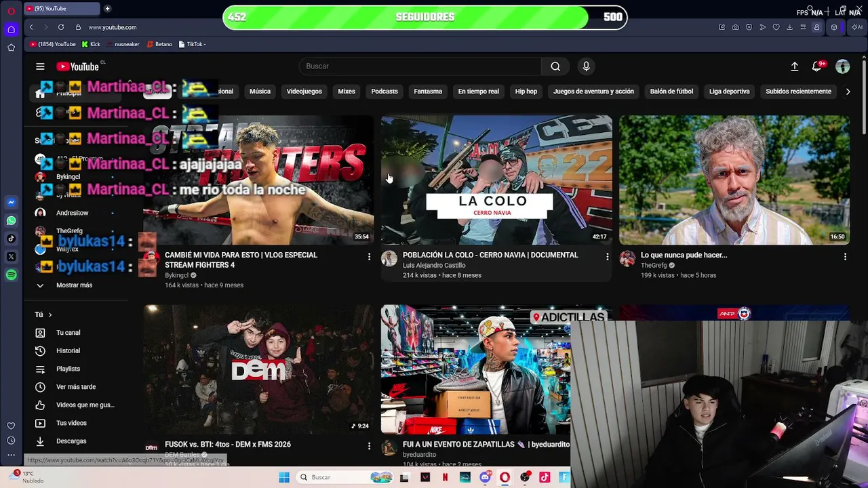Open video title 'FUI A UN EVENTO DE ZAPATILLAS'

click(486, 445)
